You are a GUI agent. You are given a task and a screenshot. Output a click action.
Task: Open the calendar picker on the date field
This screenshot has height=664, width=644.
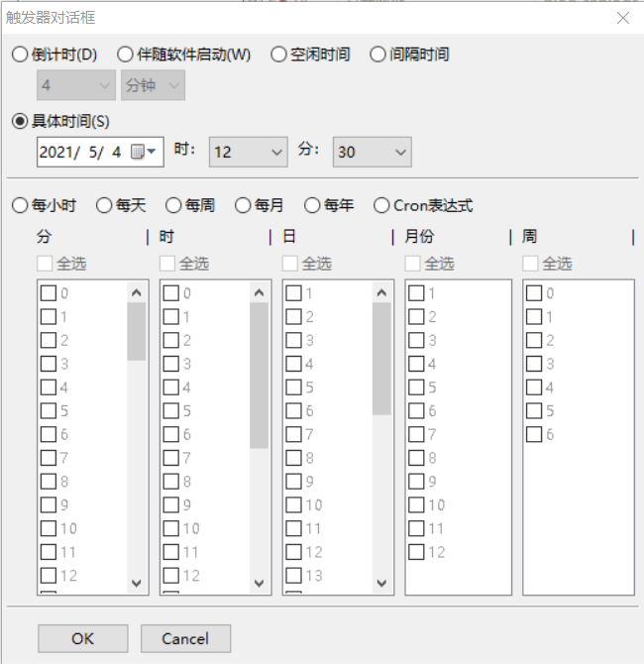coord(143,152)
